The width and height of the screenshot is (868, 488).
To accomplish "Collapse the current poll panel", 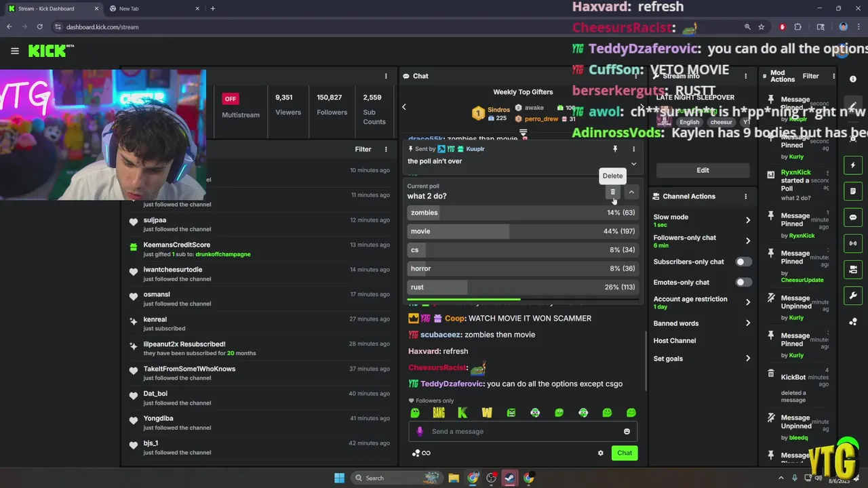I will click(631, 192).
